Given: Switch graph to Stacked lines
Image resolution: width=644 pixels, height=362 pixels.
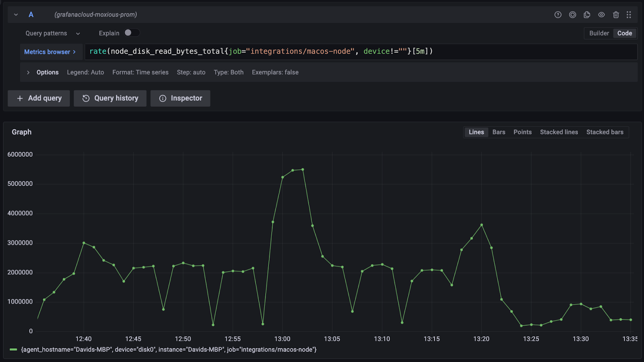Looking at the screenshot, I should 559,132.
